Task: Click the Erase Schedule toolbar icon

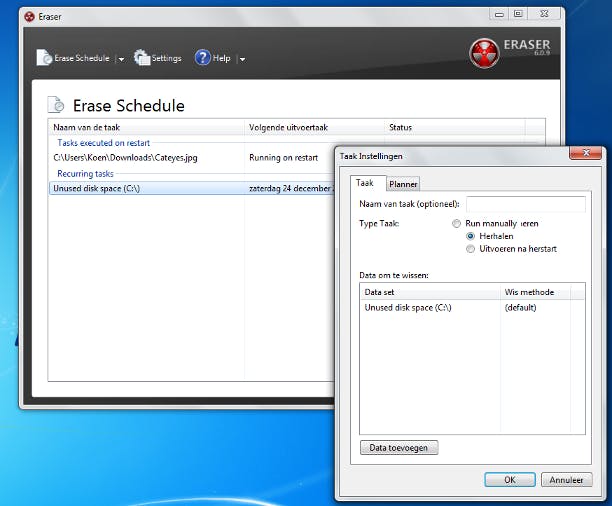Action: (44, 58)
